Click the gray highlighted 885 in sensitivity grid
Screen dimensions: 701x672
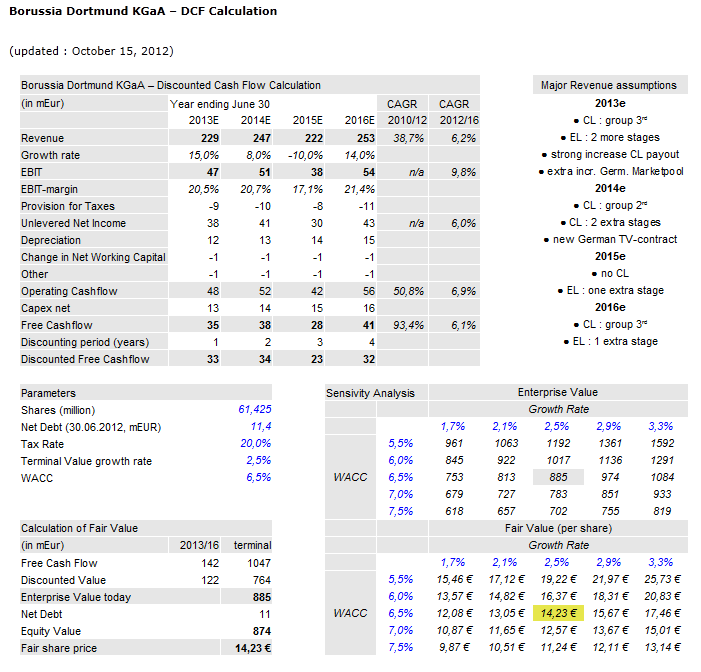pyautogui.click(x=558, y=477)
